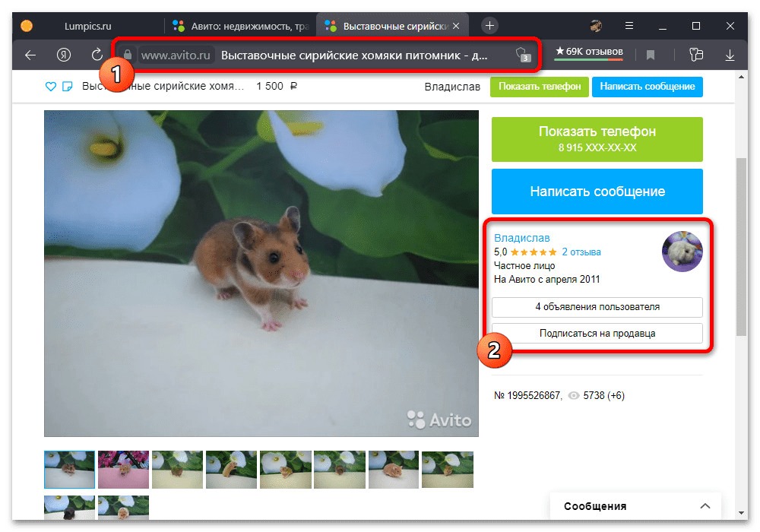Select the second photo thumbnail with pink background
The width and height of the screenshot is (760, 532).
point(123,469)
